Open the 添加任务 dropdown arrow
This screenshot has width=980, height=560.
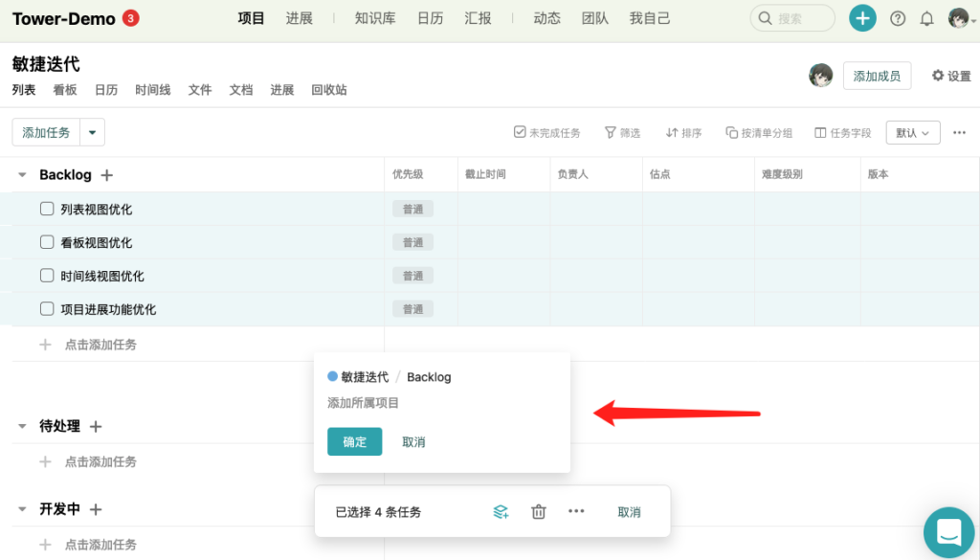(x=93, y=133)
